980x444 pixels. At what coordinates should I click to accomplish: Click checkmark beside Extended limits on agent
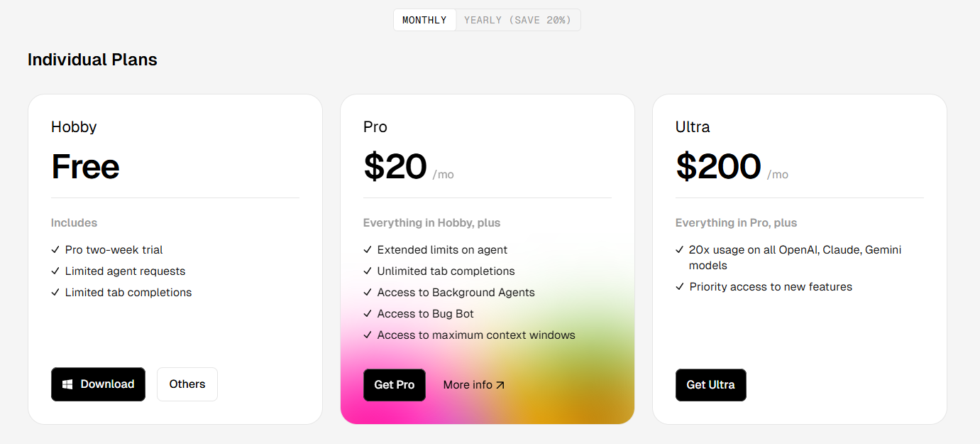click(x=368, y=250)
